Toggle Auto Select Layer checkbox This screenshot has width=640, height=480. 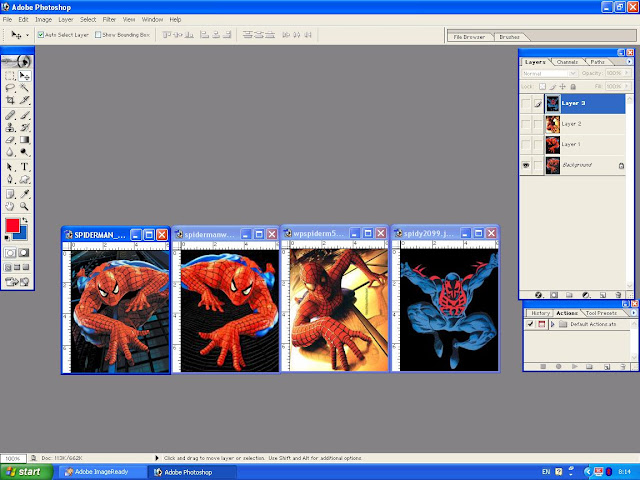[41, 35]
